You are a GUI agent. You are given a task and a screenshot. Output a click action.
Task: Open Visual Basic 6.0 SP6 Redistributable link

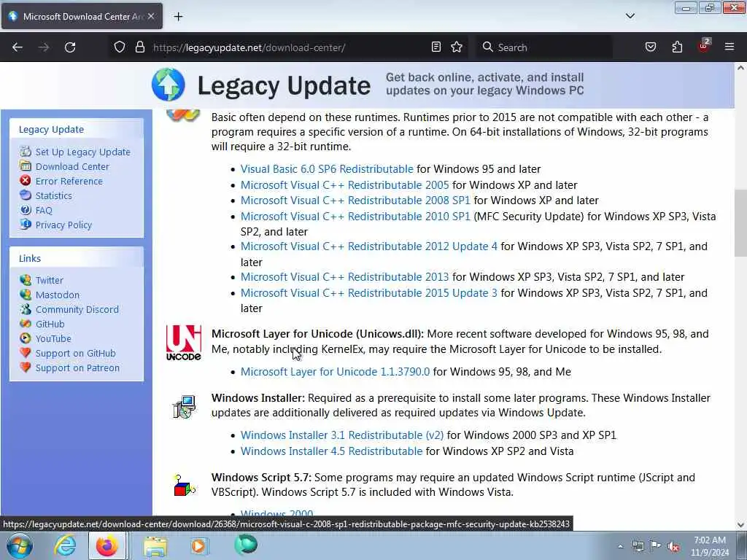(x=327, y=169)
